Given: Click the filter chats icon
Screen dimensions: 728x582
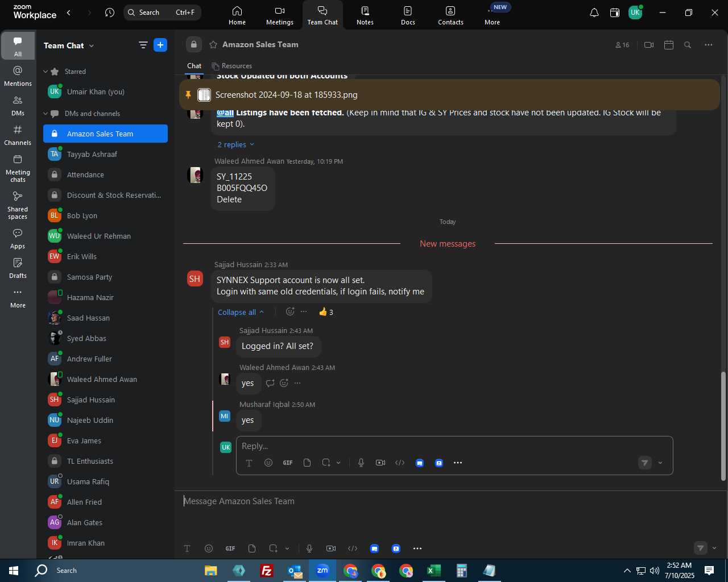Looking at the screenshot, I should coord(143,45).
